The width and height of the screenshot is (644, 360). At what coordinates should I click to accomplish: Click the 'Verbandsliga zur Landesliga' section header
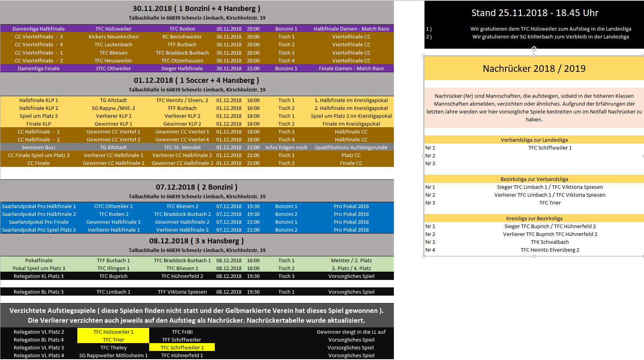534,140
